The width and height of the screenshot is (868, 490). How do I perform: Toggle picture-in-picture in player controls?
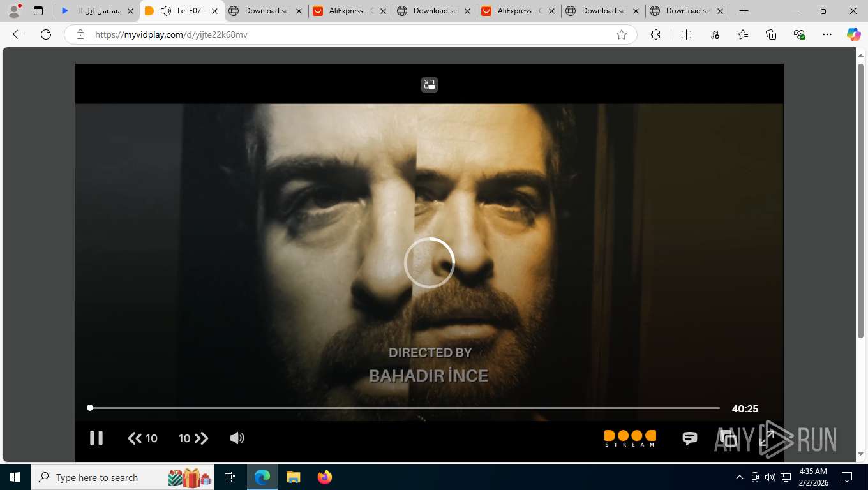click(x=728, y=438)
